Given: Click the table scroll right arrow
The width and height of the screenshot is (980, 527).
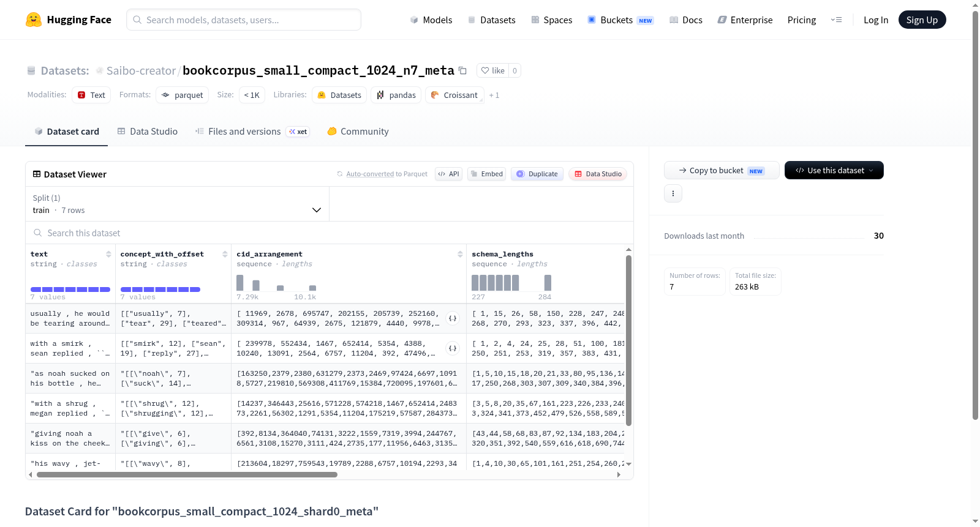Looking at the screenshot, I should click(619, 474).
